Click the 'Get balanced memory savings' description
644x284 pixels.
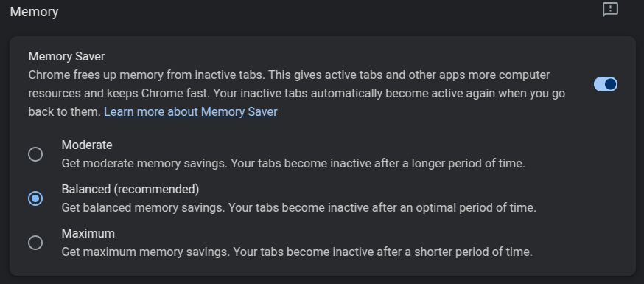[299, 207]
